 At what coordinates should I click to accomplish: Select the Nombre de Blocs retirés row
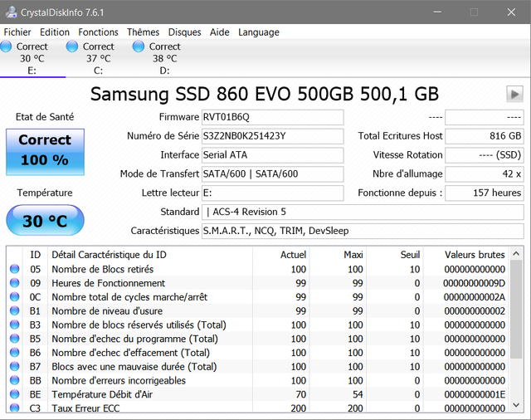[258, 269]
